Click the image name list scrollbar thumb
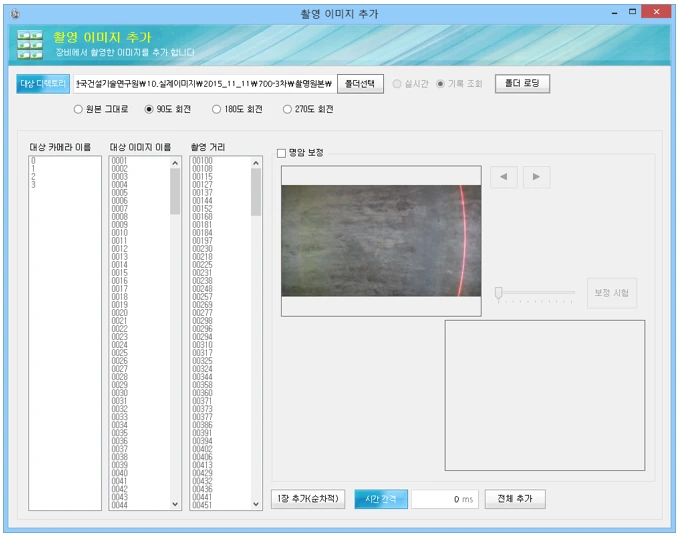Viewport: 681px width, 537px height. 175,192
